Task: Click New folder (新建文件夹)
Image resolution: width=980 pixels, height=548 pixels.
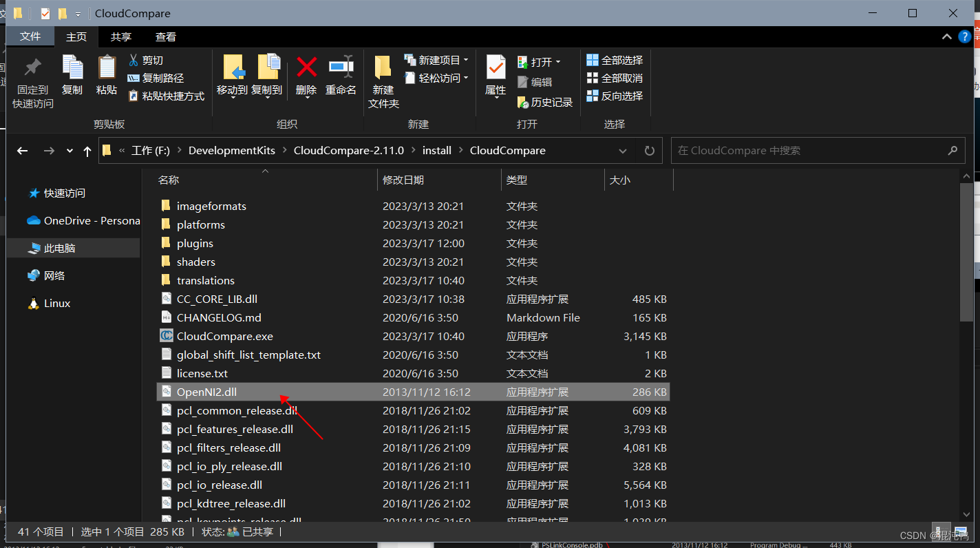Action: (383, 83)
